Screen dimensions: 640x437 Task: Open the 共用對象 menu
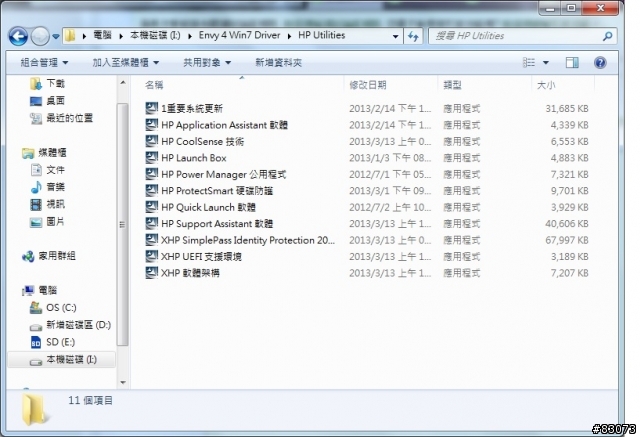click(207, 63)
